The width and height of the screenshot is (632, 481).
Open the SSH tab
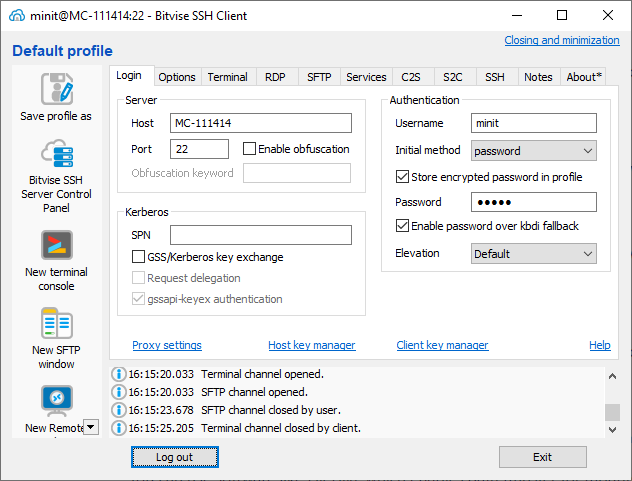point(495,77)
